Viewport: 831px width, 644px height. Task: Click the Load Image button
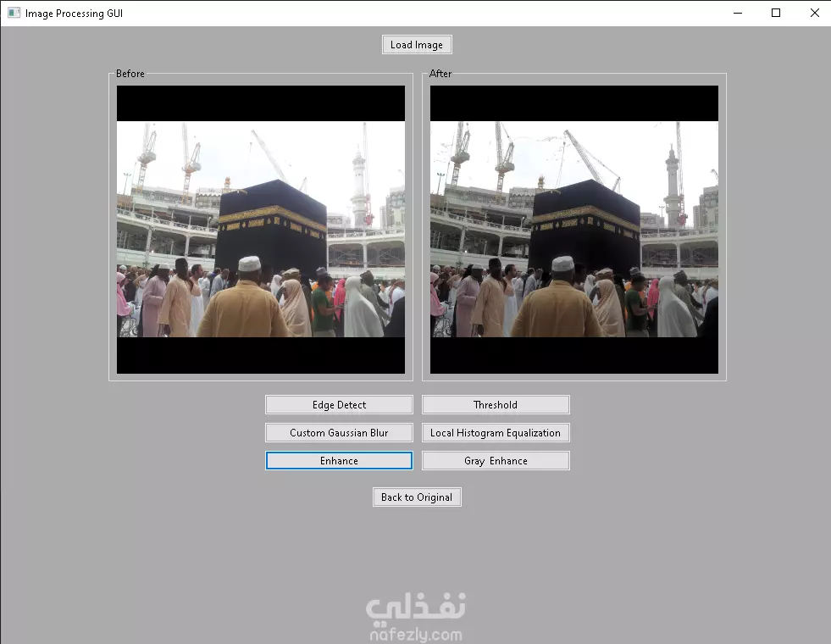click(417, 45)
